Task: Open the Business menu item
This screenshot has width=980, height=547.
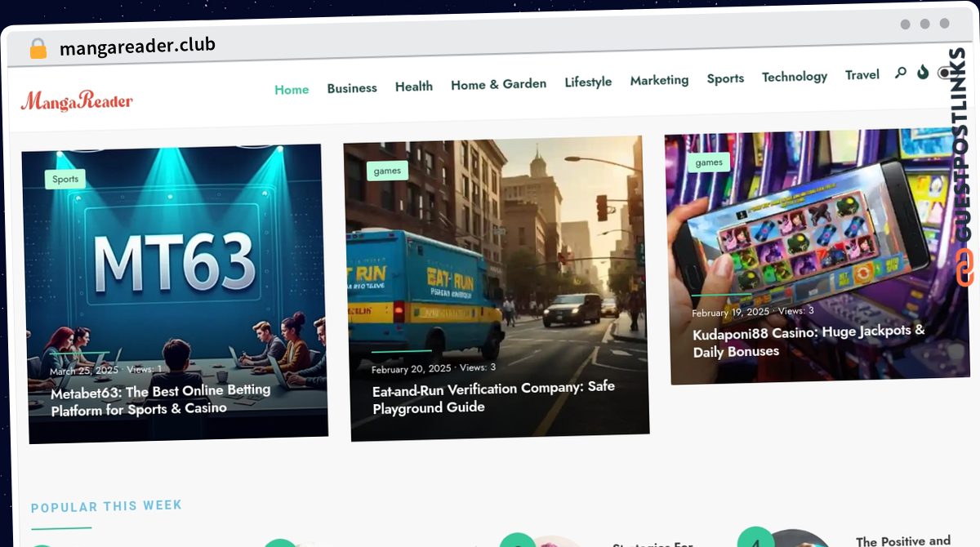Action: point(352,87)
